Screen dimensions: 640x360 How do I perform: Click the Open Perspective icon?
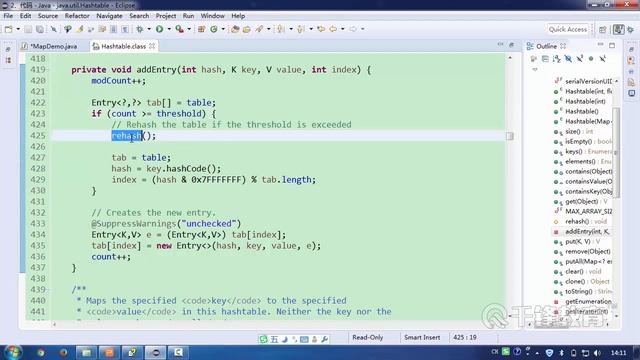(603, 29)
